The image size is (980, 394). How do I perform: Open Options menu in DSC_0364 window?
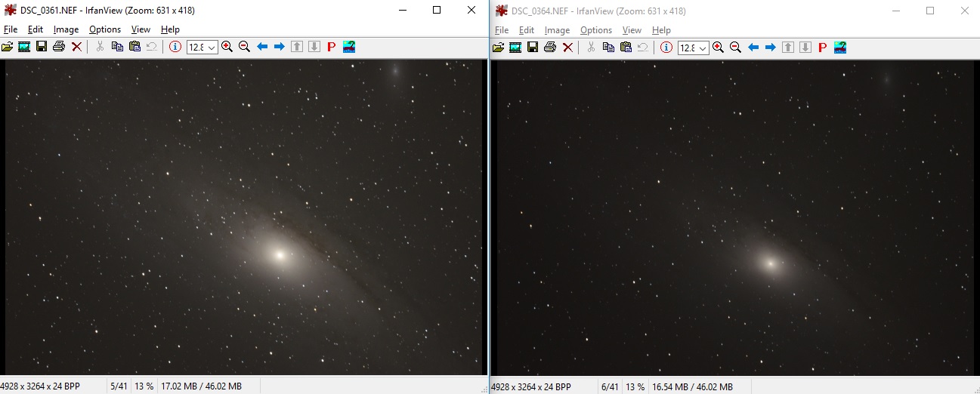click(596, 29)
